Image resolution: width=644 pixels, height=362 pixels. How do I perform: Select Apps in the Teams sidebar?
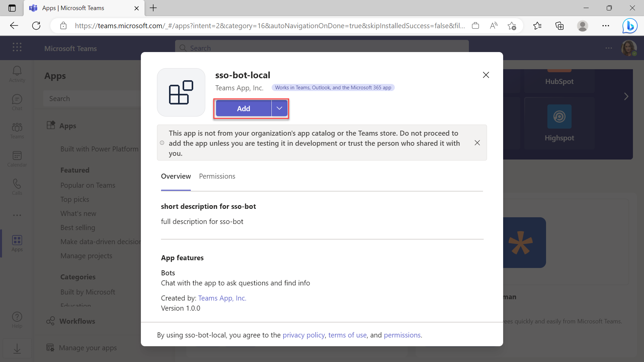[17, 243]
